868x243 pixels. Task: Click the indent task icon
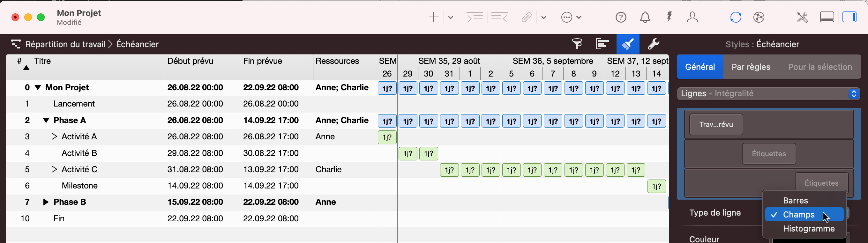tap(475, 17)
